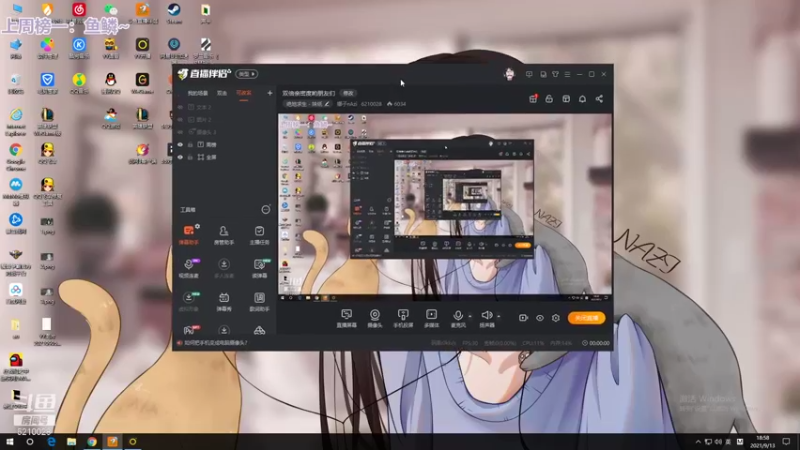Switch to the first scene tab (我的场景)
Viewport: 800px width, 450px height.
coord(197,93)
